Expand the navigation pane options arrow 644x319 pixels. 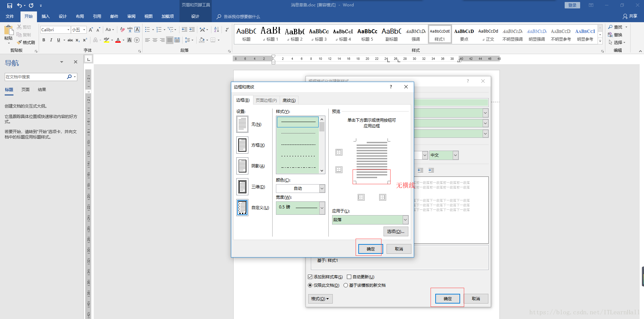point(62,62)
